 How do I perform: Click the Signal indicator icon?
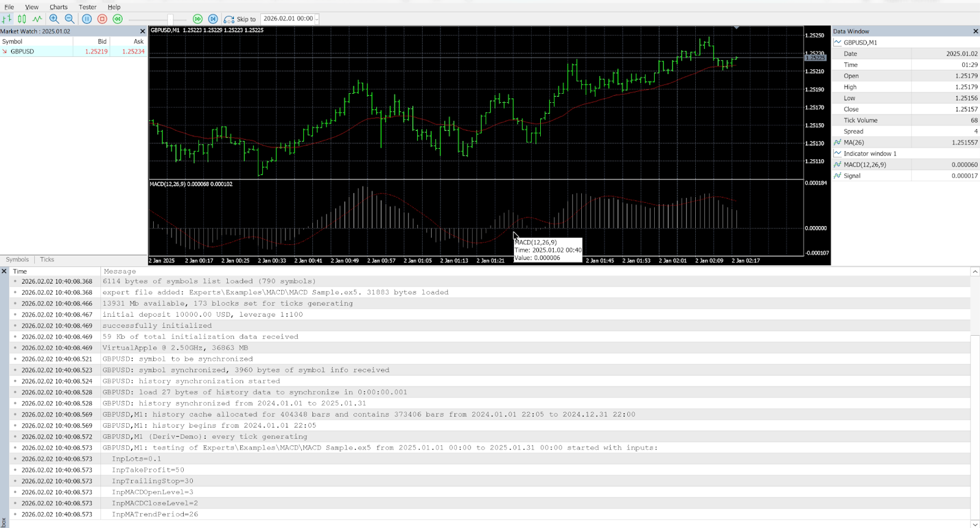click(837, 175)
